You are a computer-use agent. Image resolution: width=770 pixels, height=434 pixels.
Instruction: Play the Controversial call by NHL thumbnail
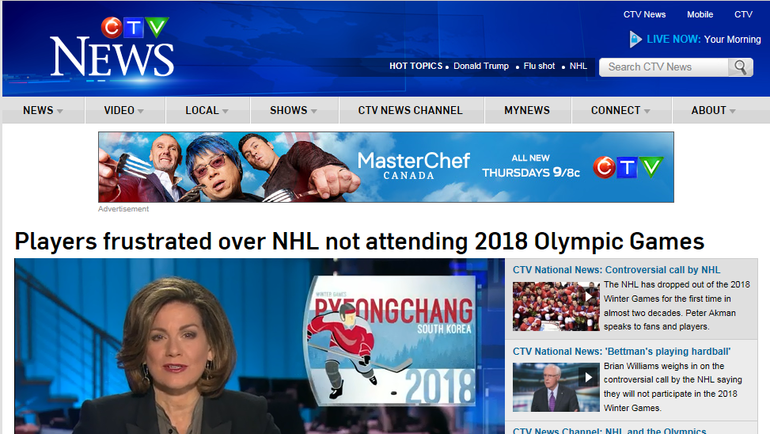pos(556,306)
